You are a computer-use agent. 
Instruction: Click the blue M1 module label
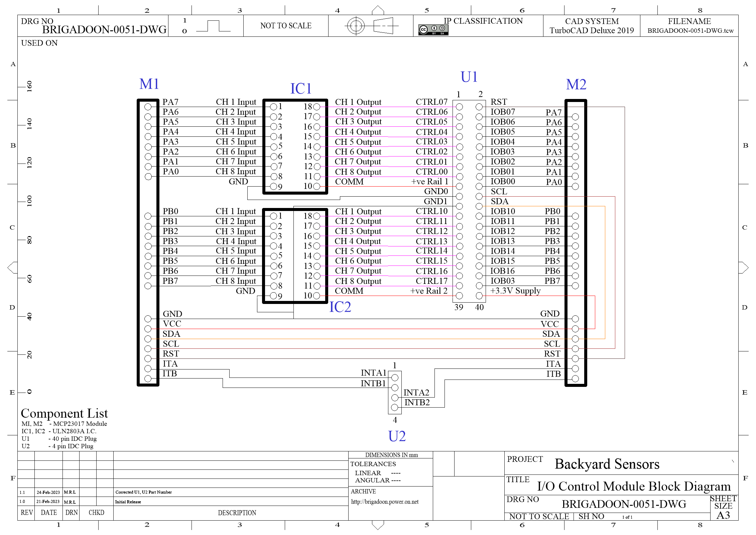[x=149, y=84]
